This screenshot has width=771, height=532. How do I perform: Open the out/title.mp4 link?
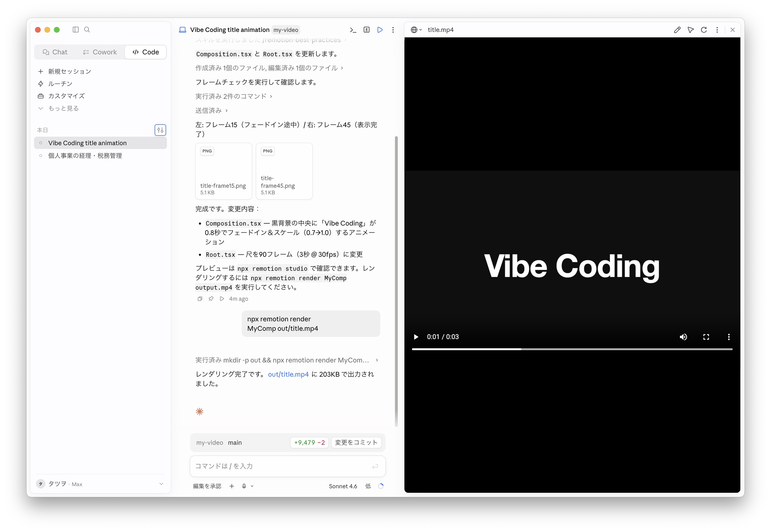point(288,374)
